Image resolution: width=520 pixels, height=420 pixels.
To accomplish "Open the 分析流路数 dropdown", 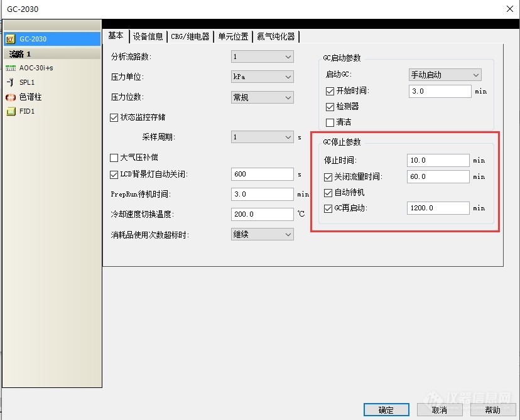I will (262, 57).
